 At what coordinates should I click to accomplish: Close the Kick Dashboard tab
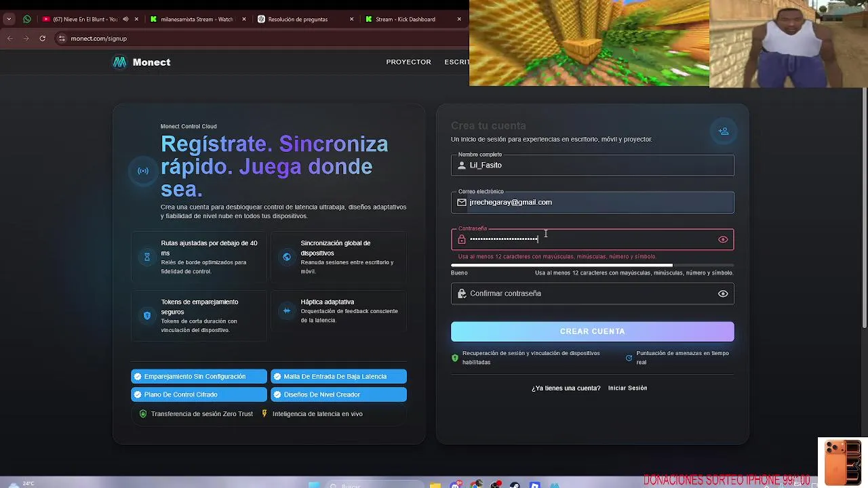(459, 19)
